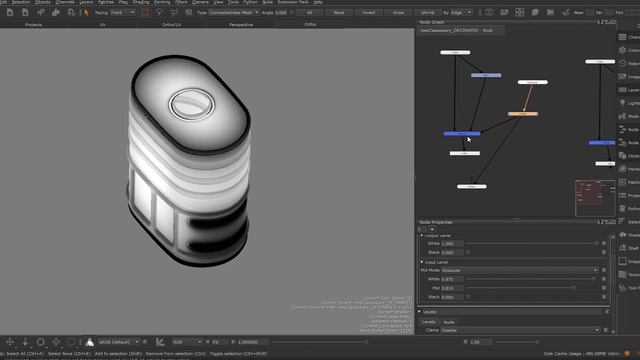The height and width of the screenshot is (360, 640).
Task: Click the Shrink selection button
Action: 428,13
